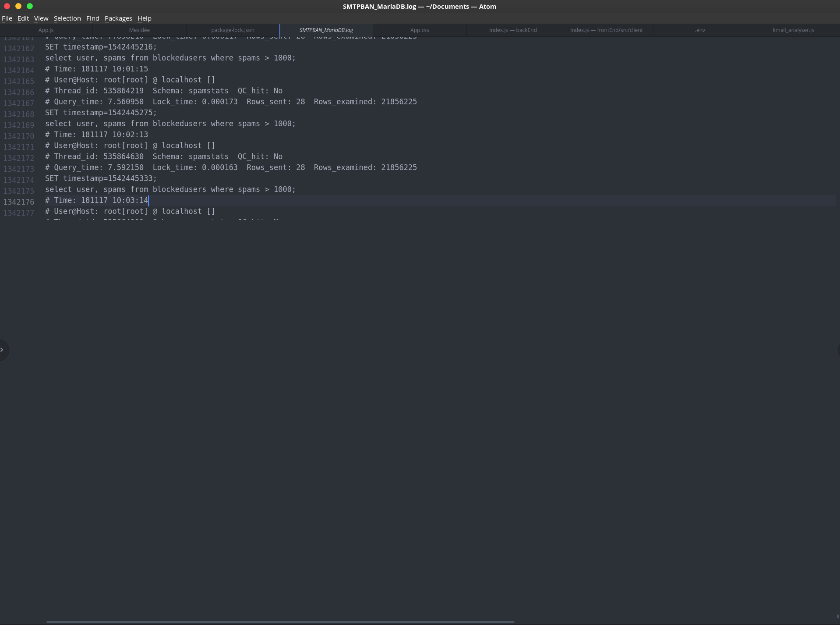View the package-lock.json tab
Image resolution: width=840 pixels, height=625 pixels.
coord(233,30)
